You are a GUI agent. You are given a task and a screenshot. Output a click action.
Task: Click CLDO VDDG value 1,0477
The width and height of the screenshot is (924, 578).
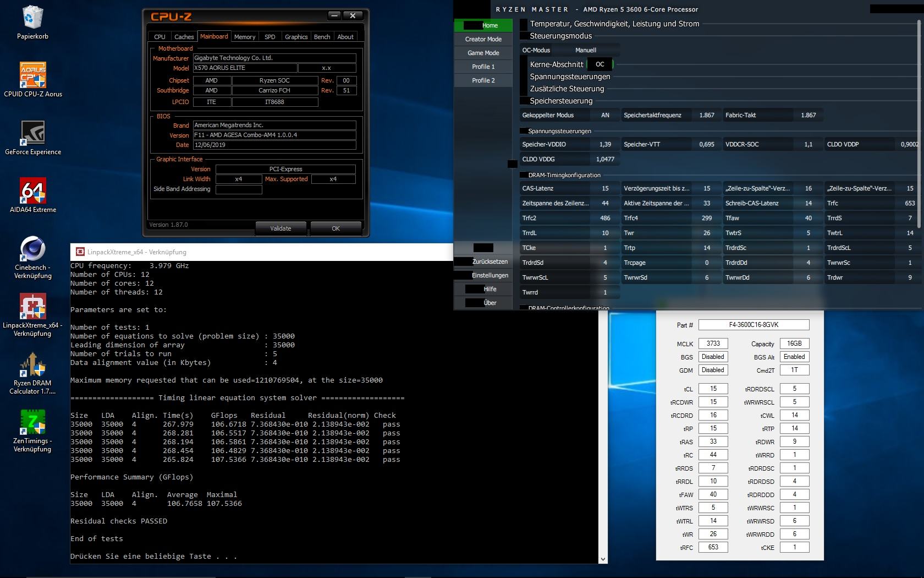tap(605, 159)
